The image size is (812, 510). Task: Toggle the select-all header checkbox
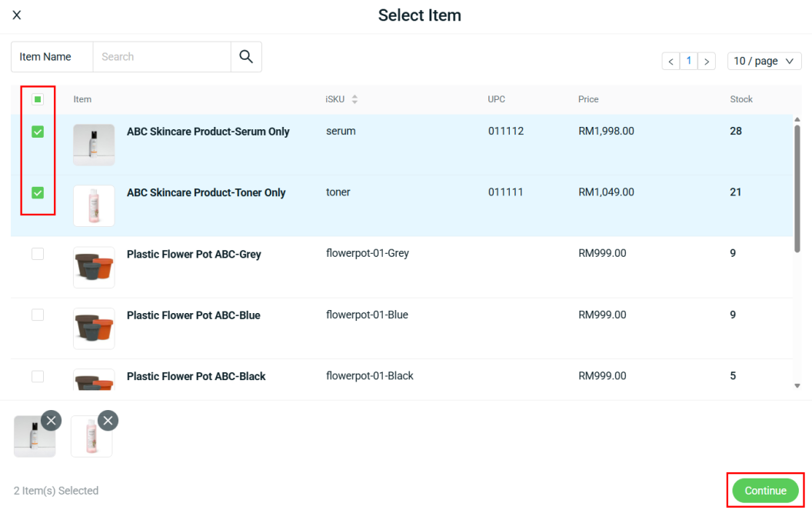[x=38, y=99]
